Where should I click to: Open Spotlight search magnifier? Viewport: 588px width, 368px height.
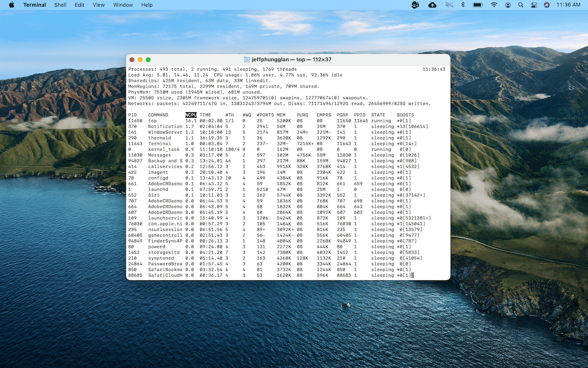(x=521, y=5)
